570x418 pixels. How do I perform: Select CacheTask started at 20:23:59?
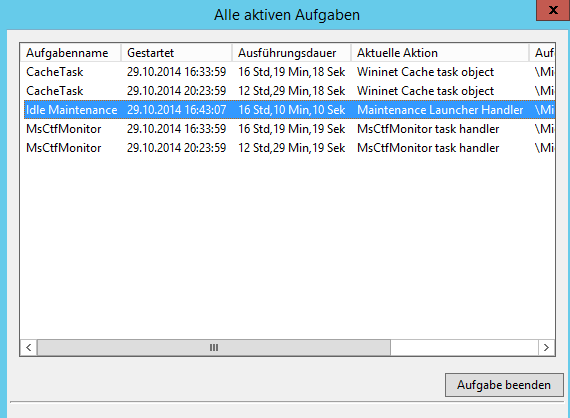pos(288,91)
